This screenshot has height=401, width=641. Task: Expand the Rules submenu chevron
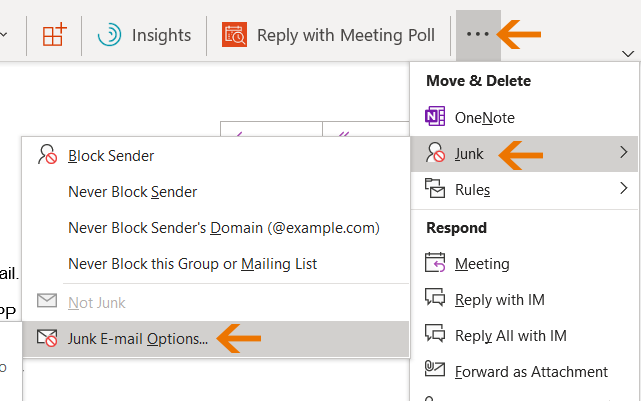[624, 188]
